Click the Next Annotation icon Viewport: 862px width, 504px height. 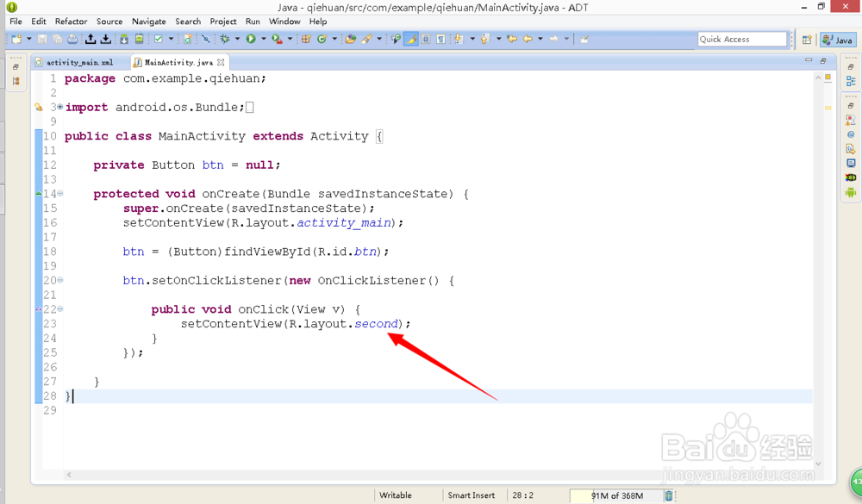click(x=459, y=39)
